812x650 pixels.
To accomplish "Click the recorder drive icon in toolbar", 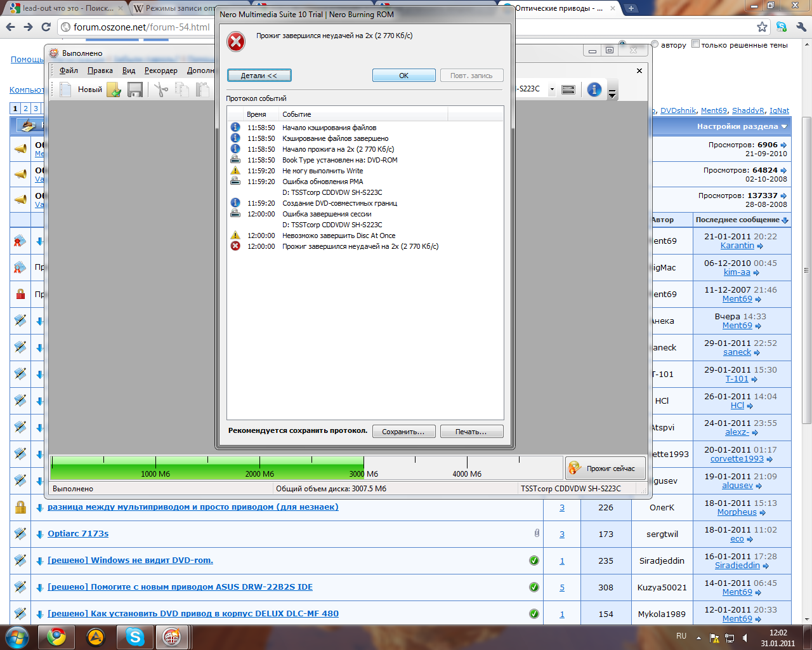I will [568, 90].
